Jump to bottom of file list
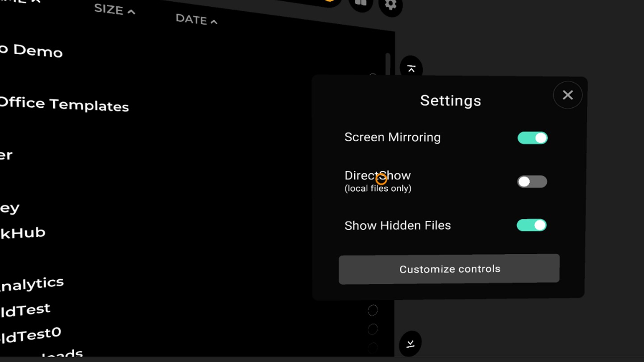The image size is (644, 362). tap(411, 343)
